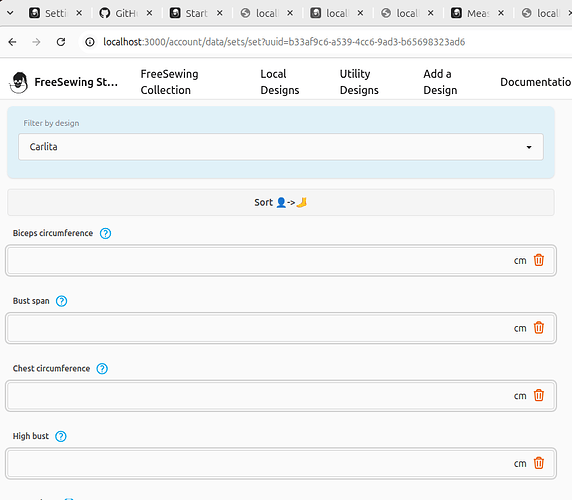
Task: Open help for Bust span
Action: pos(61,301)
